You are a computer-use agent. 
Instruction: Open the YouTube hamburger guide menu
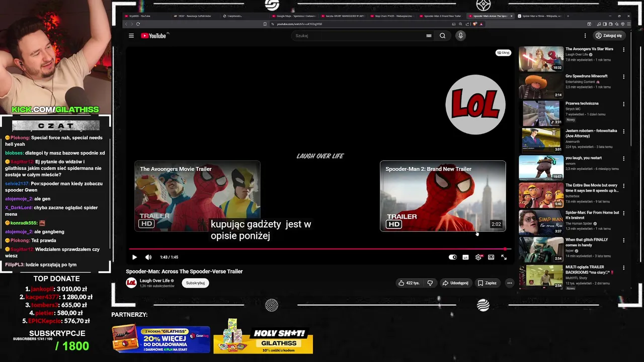click(x=131, y=36)
